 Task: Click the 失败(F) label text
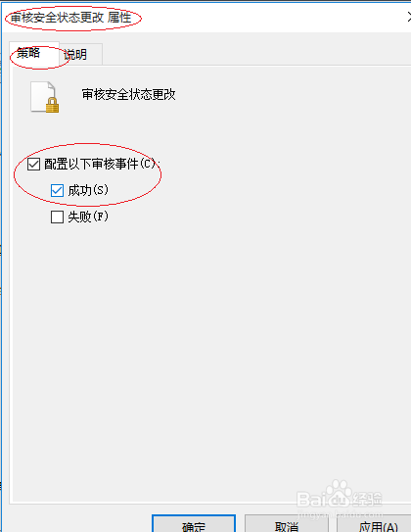pos(88,217)
